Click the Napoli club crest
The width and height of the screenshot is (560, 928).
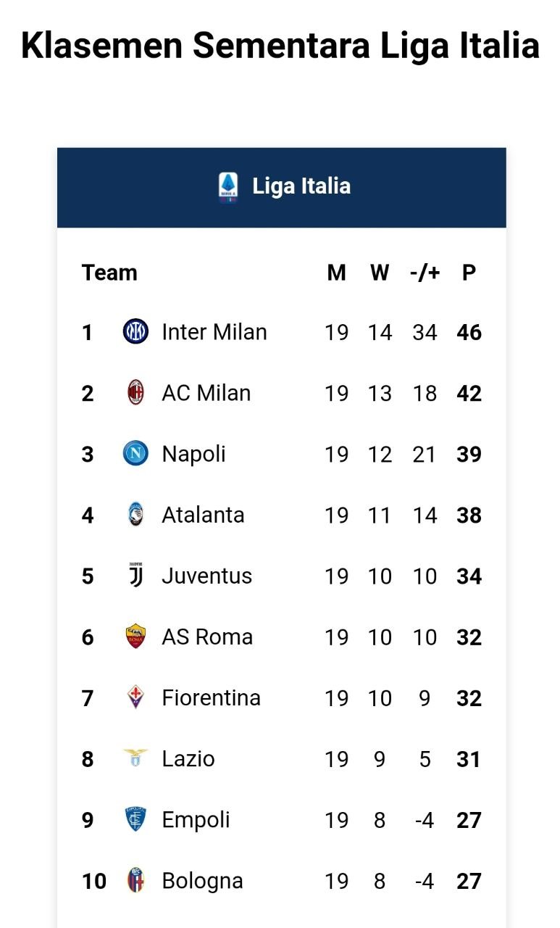click(x=135, y=454)
